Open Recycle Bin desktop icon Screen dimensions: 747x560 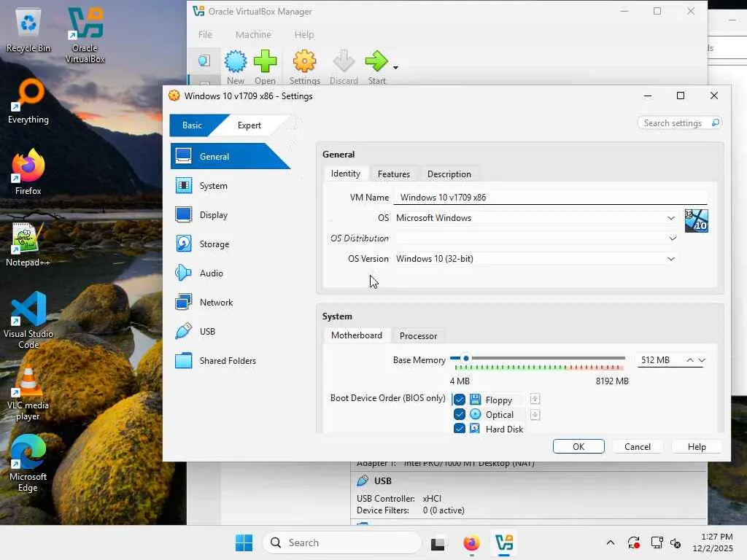28,31
